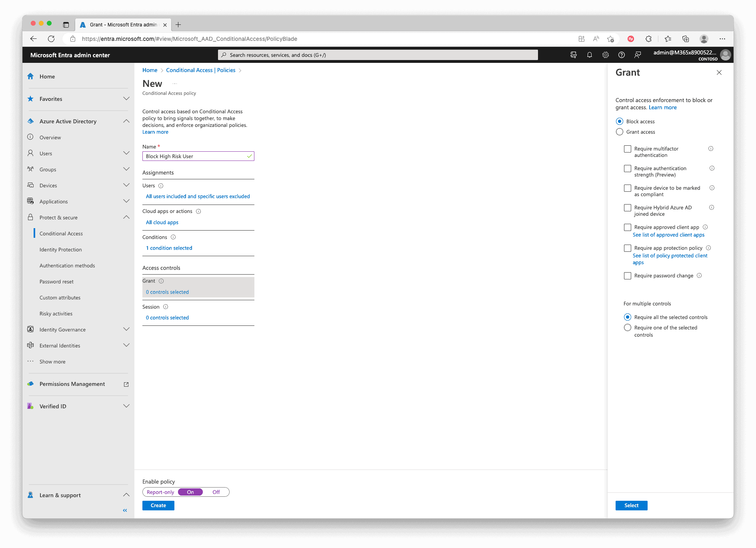Image resolution: width=756 pixels, height=548 pixels.
Task: Click the Cloud Shell icon in header
Action: (x=574, y=55)
